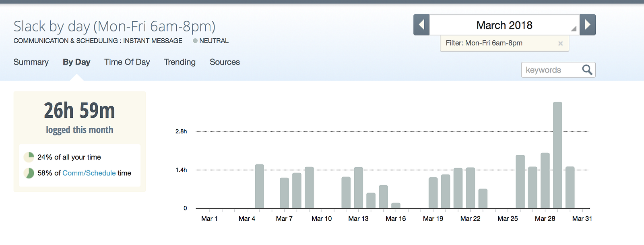Select the bar above Mar 13 label

(x=358, y=188)
